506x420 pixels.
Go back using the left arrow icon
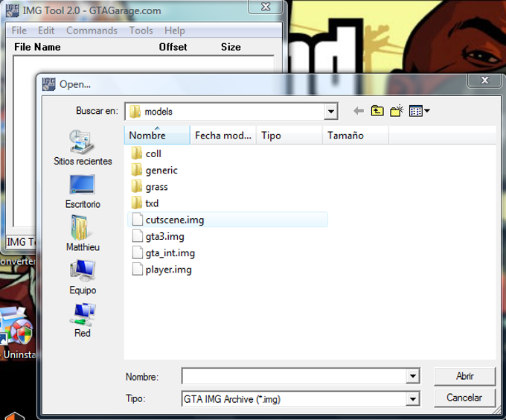click(359, 111)
